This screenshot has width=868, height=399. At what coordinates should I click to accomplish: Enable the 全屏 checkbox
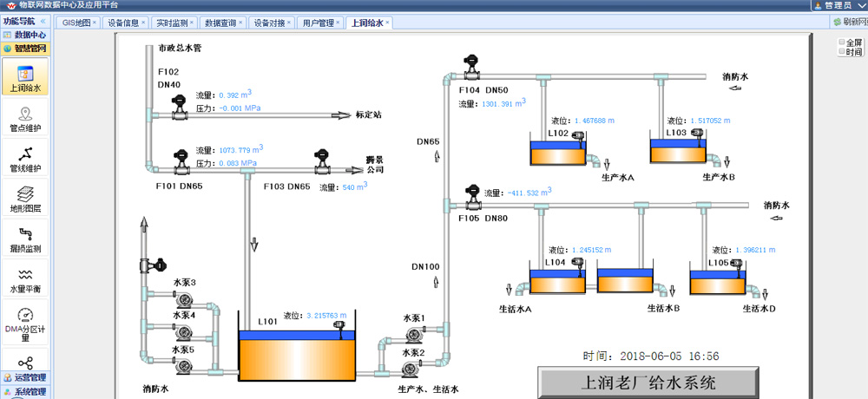coord(841,42)
